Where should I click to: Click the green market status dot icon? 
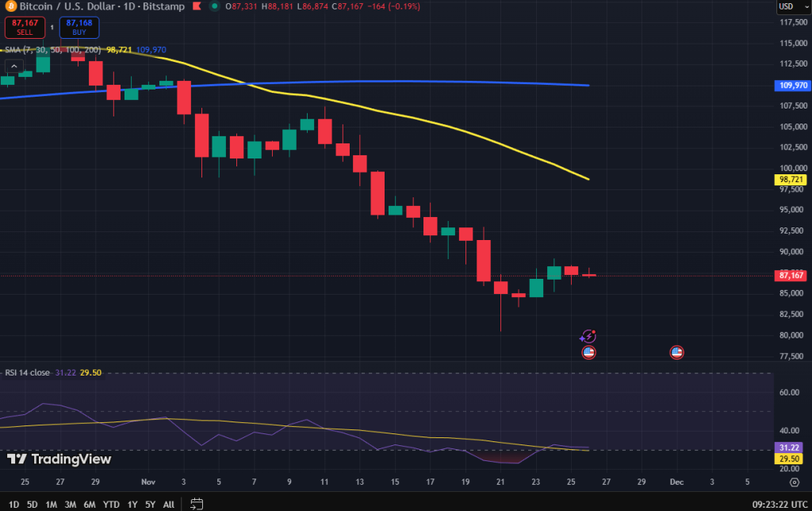pyautogui.click(x=215, y=6)
